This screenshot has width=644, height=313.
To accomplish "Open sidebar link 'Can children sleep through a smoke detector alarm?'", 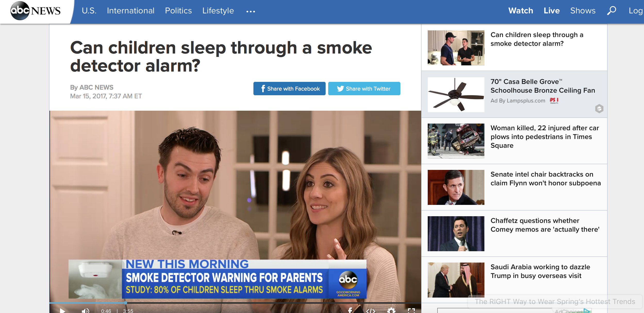I will [537, 39].
